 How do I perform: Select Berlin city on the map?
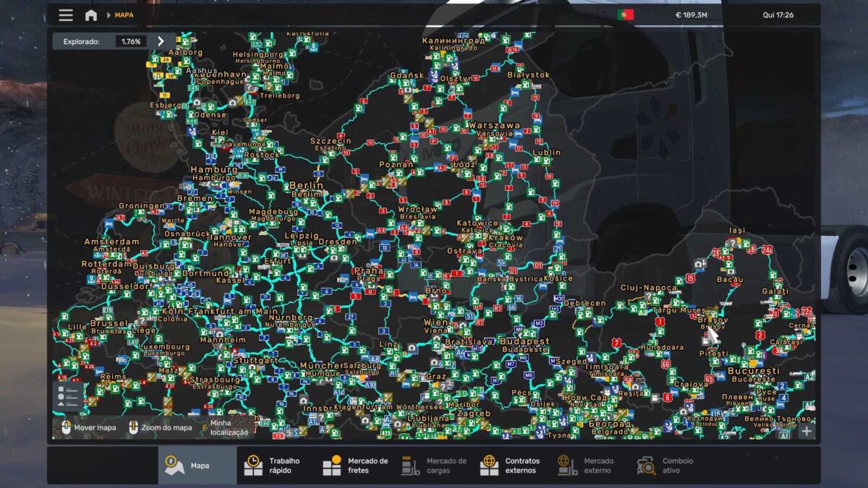[x=305, y=186]
